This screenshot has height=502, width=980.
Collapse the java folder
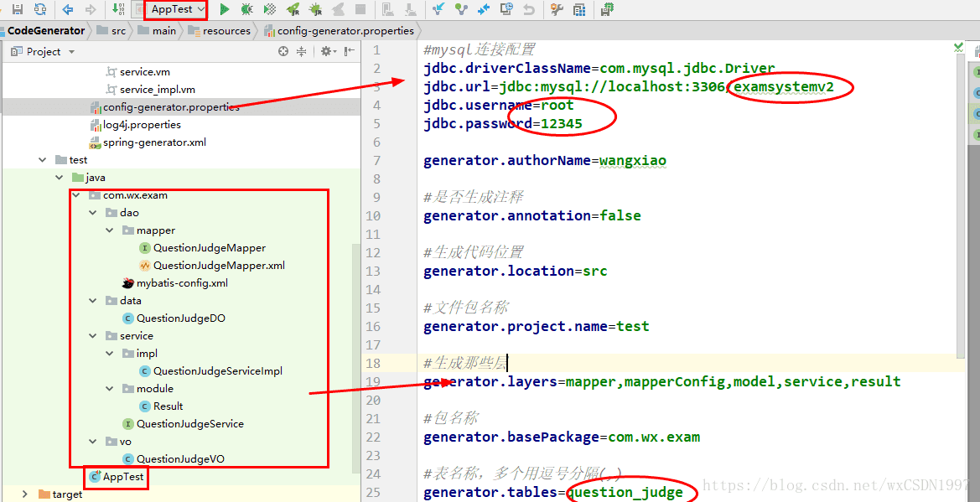click(59, 178)
